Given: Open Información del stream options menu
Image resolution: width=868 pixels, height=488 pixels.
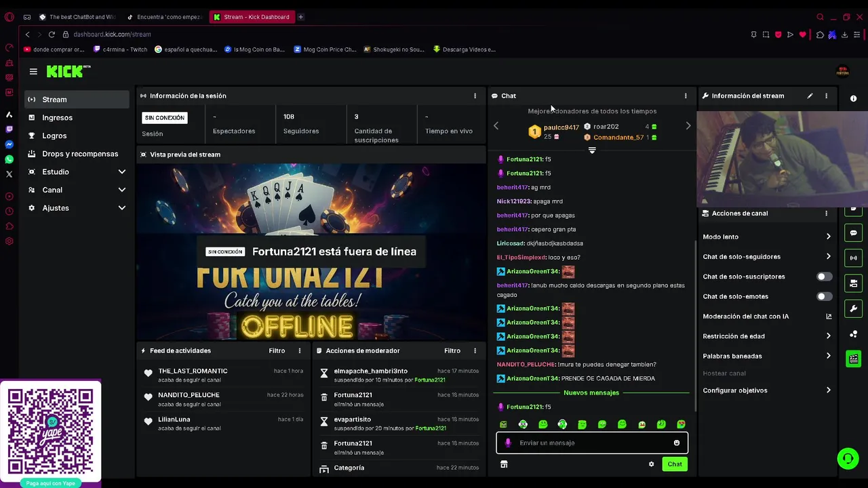Looking at the screenshot, I should tap(826, 96).
